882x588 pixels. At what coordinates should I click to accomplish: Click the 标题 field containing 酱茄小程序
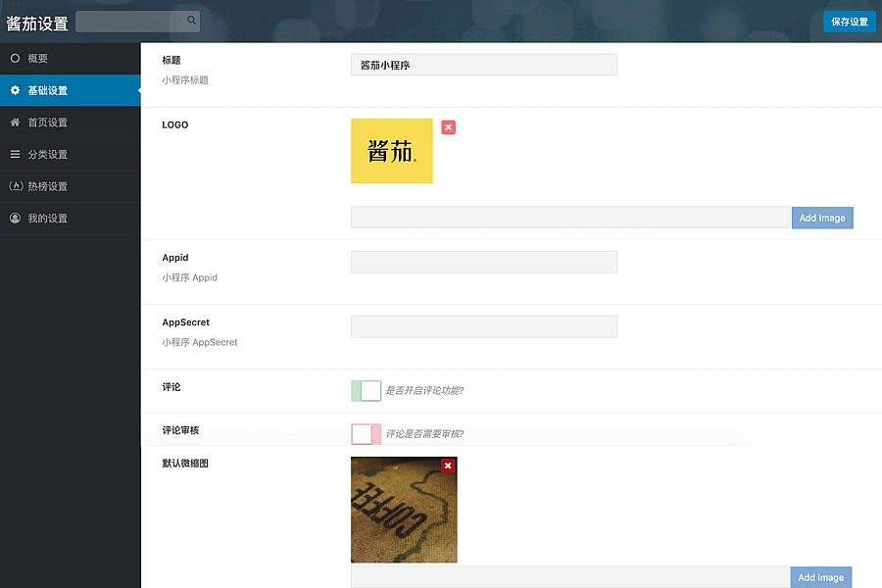click(x=484, y=65)
